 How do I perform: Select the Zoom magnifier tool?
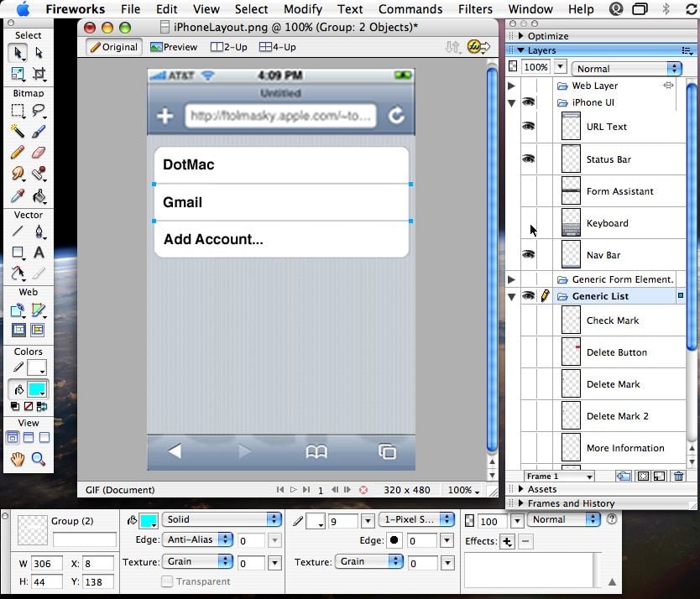[x=39, y=458]
